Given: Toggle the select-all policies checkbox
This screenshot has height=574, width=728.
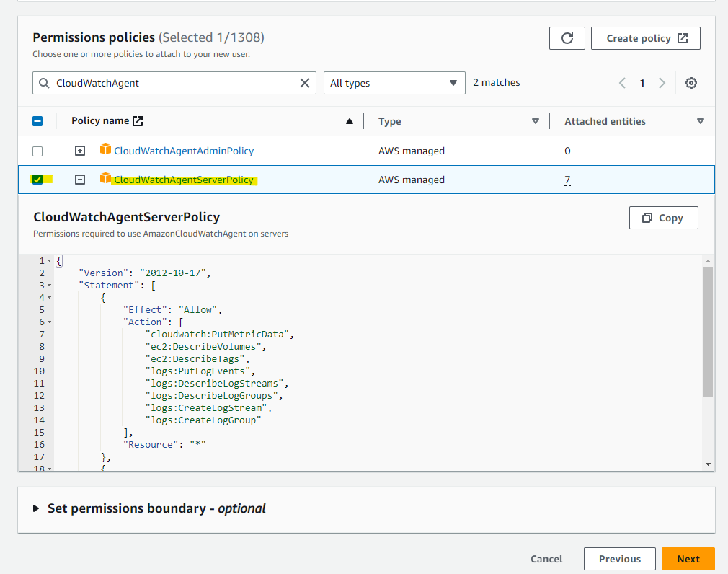Looking at the screenshot, I should tap(37, 121).
